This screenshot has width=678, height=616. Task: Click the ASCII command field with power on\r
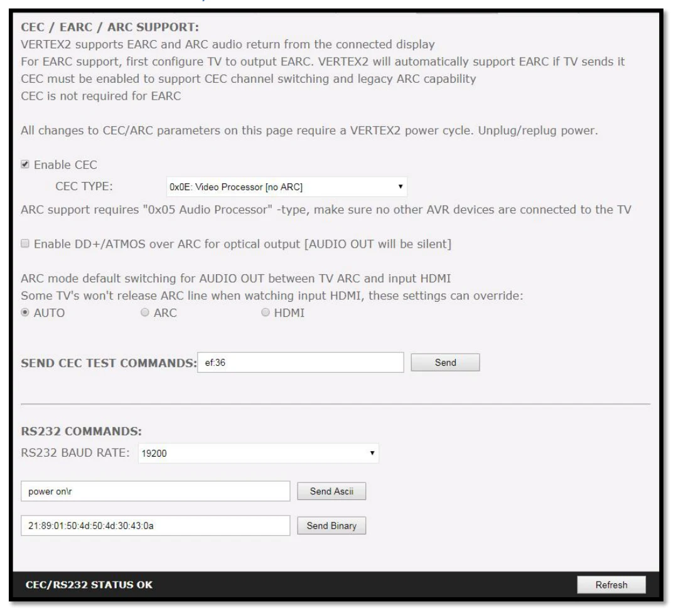point(155,491)
